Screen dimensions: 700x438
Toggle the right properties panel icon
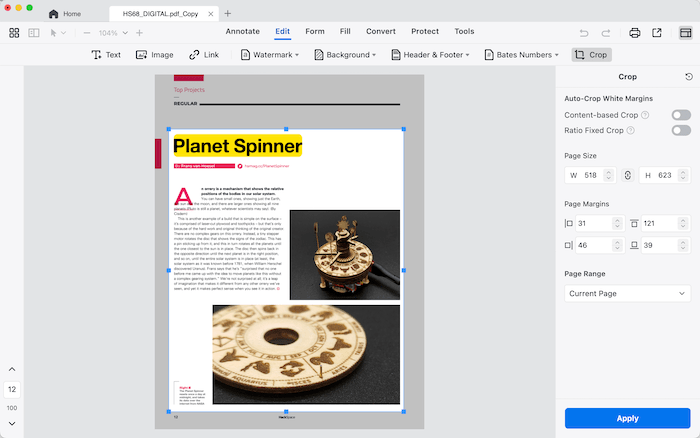point(685,33)
